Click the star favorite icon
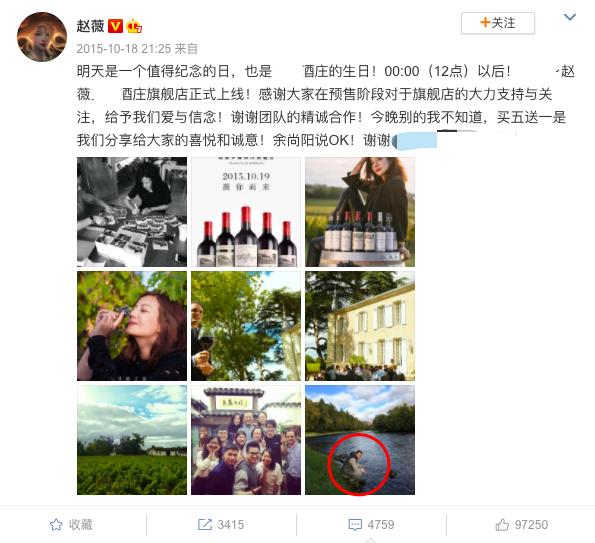595x543 pixels. [x=56, y=525]
